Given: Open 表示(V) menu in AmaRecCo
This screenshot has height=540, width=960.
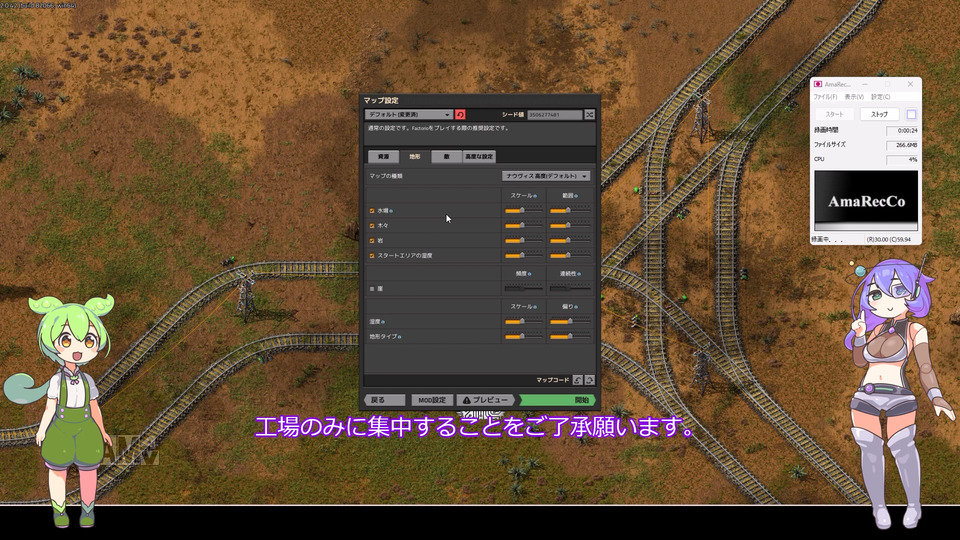Looking at the screenshot, I should (854, 97).
